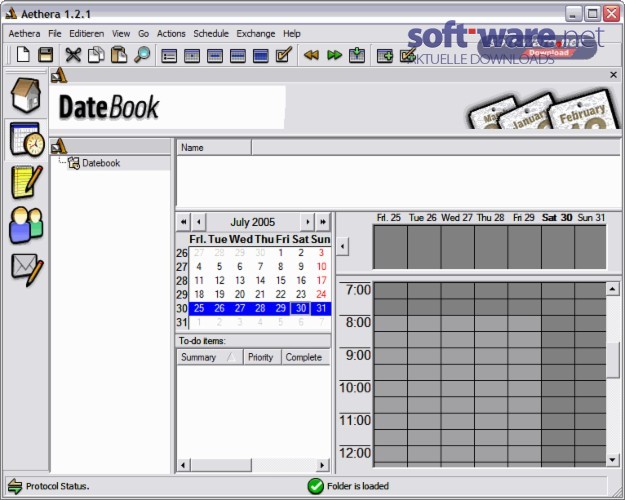The width and height of the screenshot is (625, 500).
Task: Click the Cut scissors icon
Action: [x=73, y=55]
